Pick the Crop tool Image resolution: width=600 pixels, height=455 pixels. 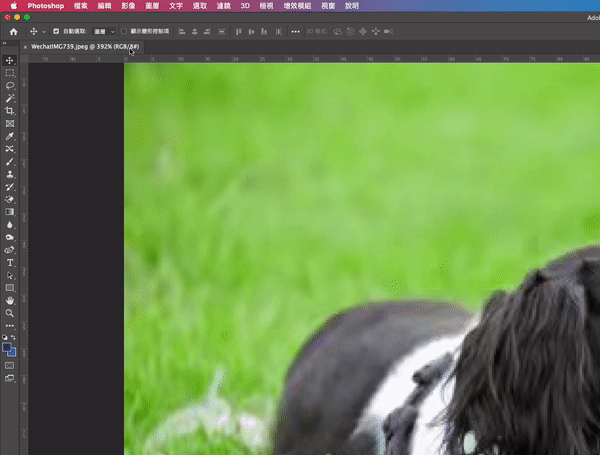(10, 111)
